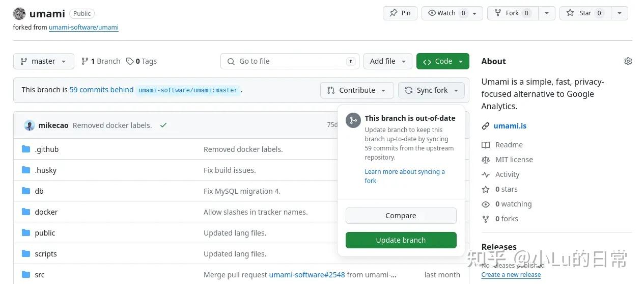
Task: Open the MIT license link
Action: (x=514, y=160)
